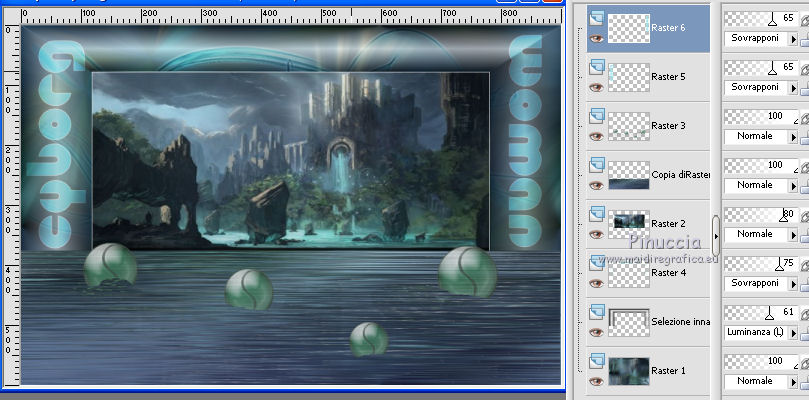The width and height of the screenshot is (809, 400).
Task: Toggle the eye of the Raster 1 layer
Action: (x=596, y=381)
